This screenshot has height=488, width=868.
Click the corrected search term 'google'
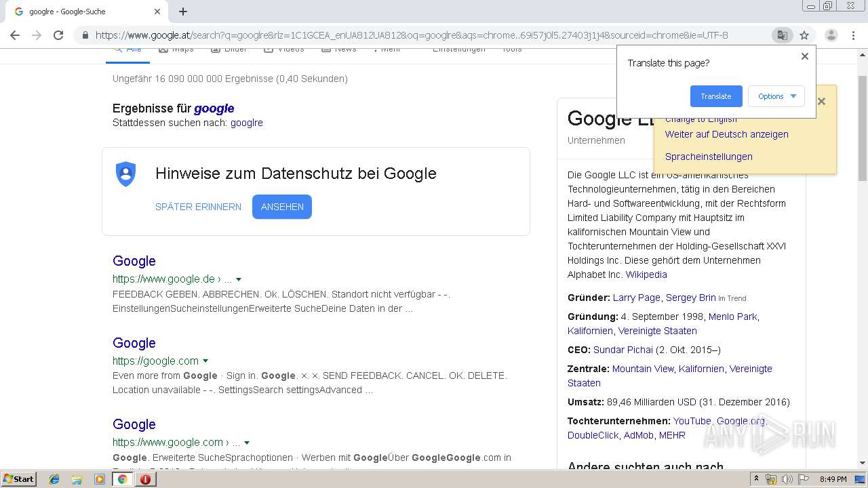point(214,108)
